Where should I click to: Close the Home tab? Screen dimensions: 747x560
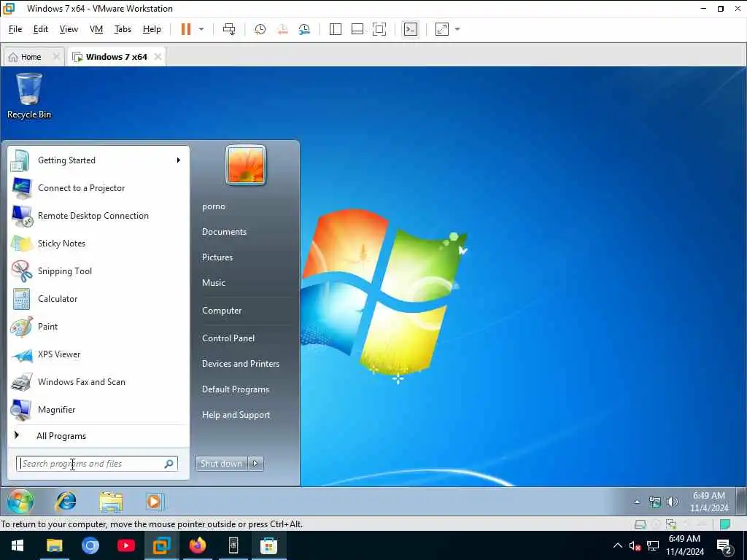click(56, 57)
